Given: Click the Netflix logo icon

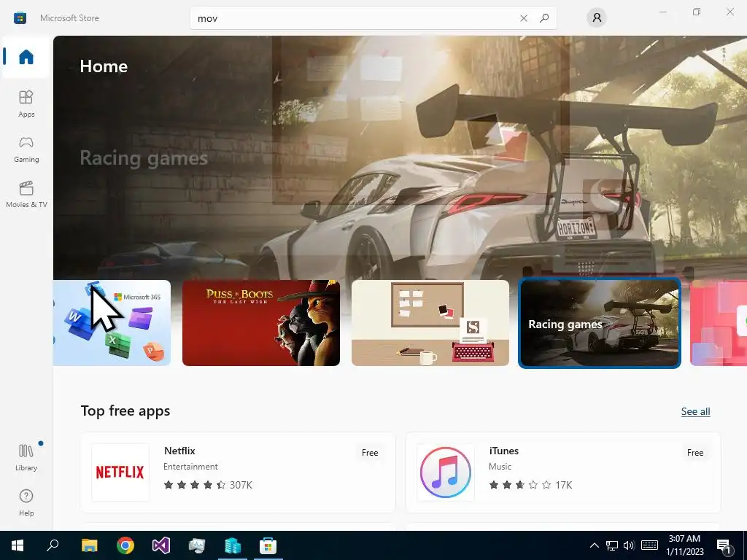Looking at the screenshot, I should click(120, 472).
